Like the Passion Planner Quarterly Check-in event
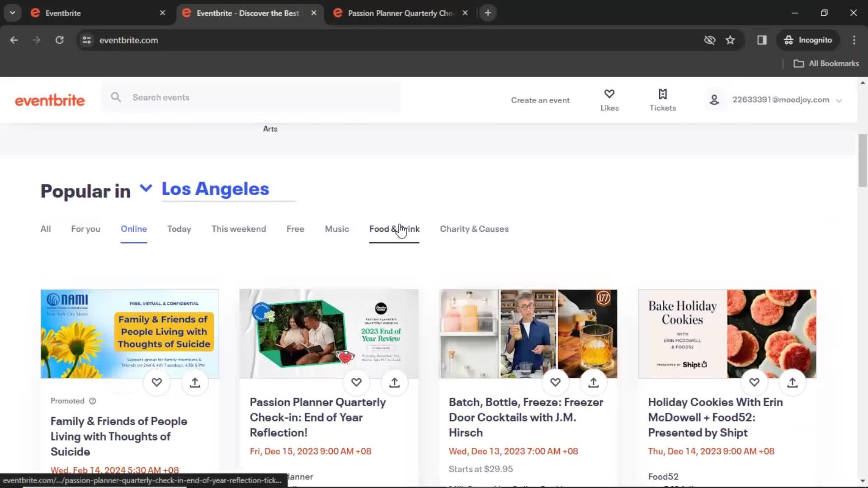Viewport: 868px width, 488px height. pyautogui.click(x=356, y=382)
